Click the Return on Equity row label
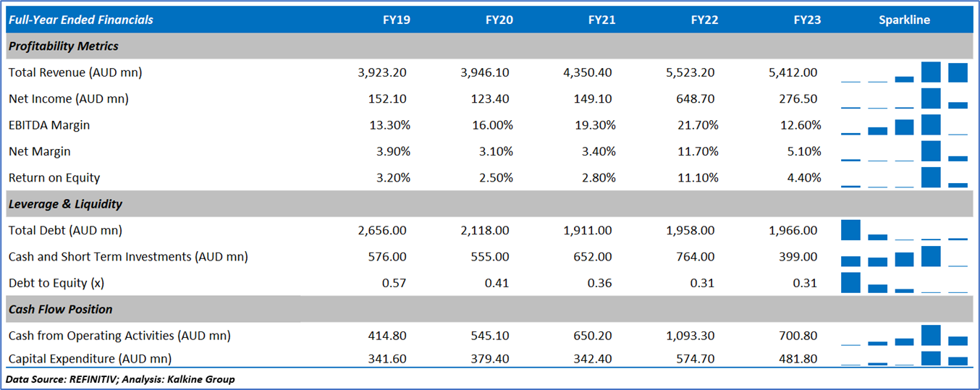980x390 pixels. click(x=54, y=177)
